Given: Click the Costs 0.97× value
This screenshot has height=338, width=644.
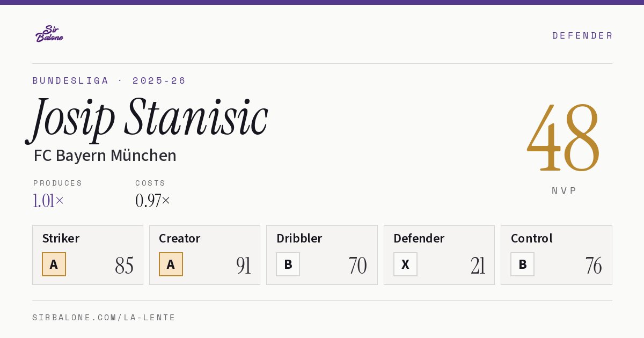Looking at the screenshot, I should [x=152, y=201].
